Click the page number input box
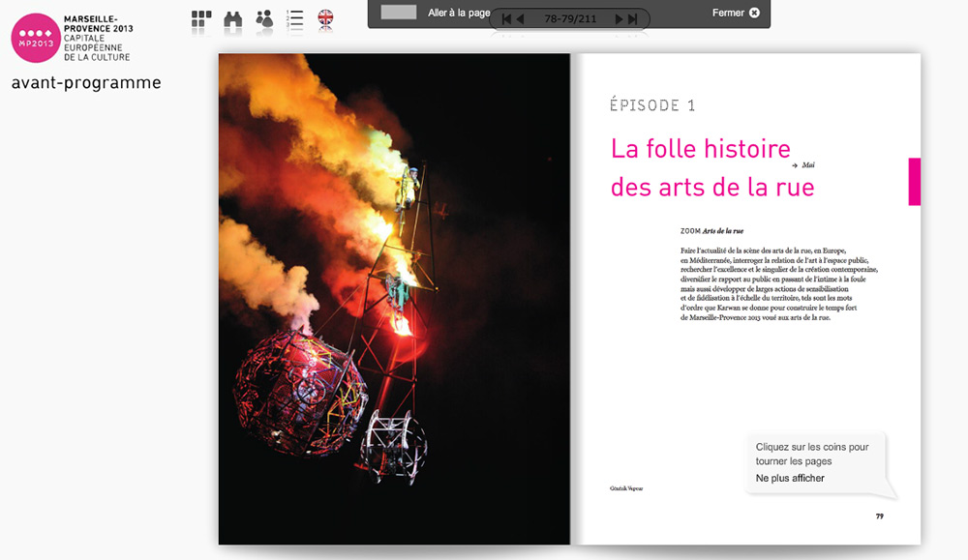The image size is (968, 560). (x=399, y=13)
